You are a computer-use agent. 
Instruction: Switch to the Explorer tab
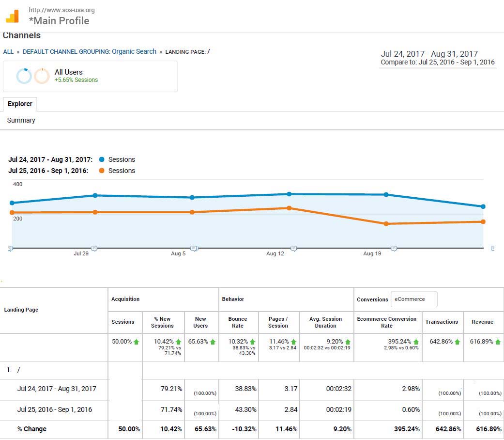[20, 104]
